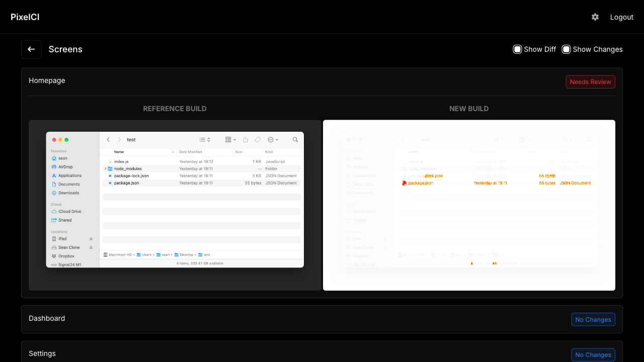The width and height of the screenshot is (644, 362).
Task: Open PixelCI settings via the gear icon
Action: 595,17
